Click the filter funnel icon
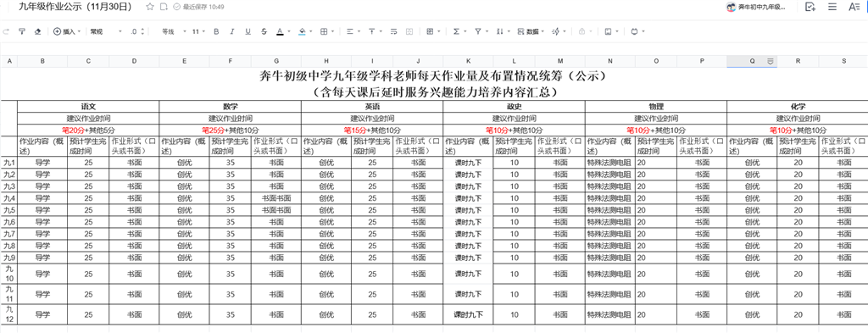Screen dimensions: 868x333 [x=478, y=31]
